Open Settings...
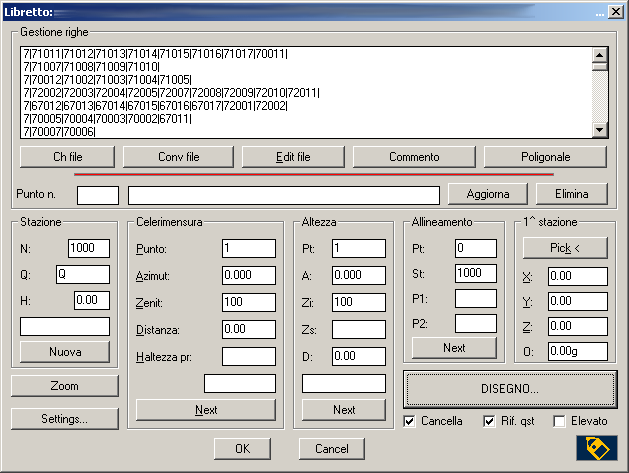This screenshot has width=629, height=473. click(65, 419)
